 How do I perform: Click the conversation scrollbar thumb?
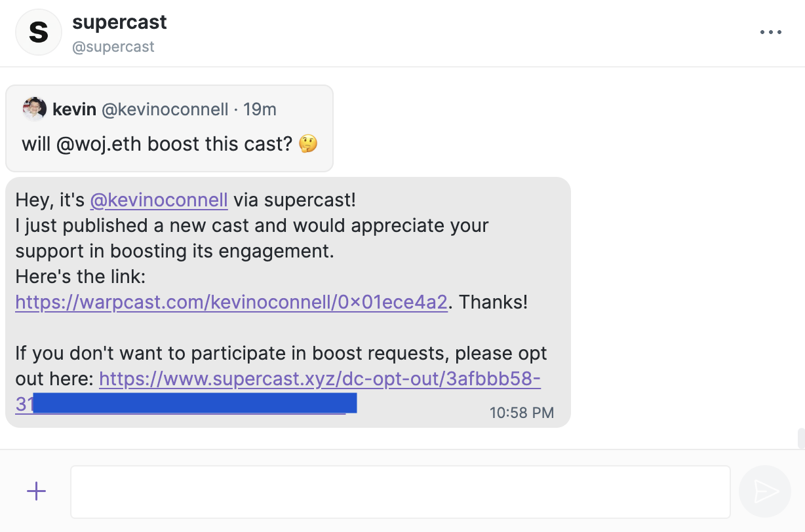pyautogui.click(x=800, y=438)
